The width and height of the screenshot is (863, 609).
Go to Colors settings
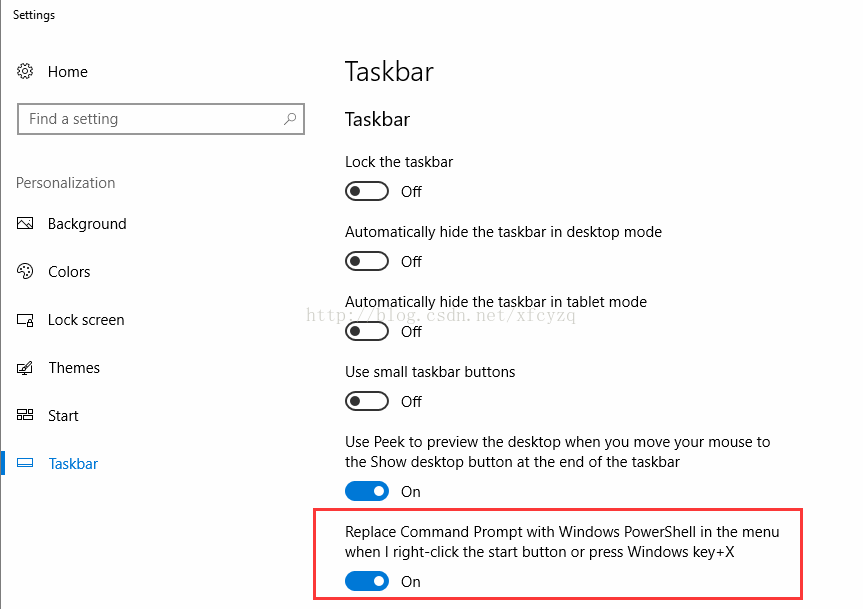point(69,272)
